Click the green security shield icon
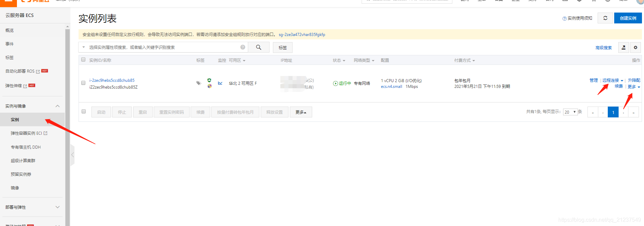The image size is (644, 226). pos(210,80)
